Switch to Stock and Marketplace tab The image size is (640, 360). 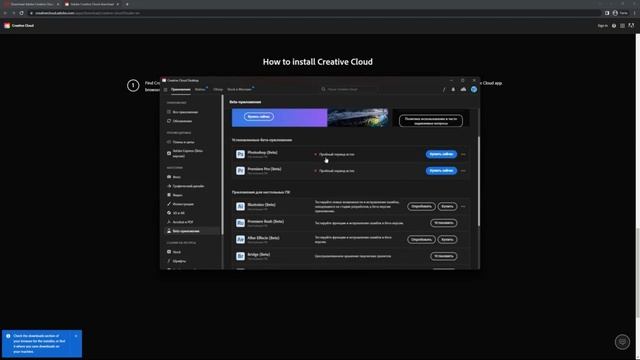pos(240,89)
